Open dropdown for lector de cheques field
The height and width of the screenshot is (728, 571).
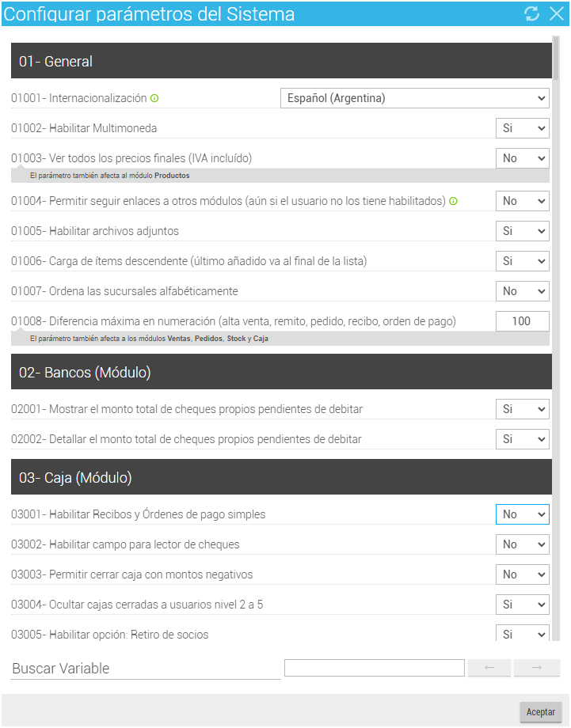click(523, 544)
